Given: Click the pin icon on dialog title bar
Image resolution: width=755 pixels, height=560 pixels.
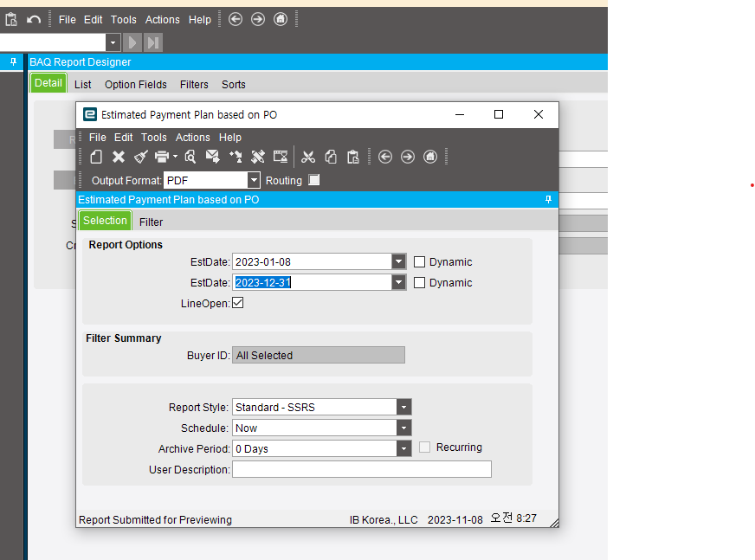Looking at the screenshot, I should coord(548,199).
